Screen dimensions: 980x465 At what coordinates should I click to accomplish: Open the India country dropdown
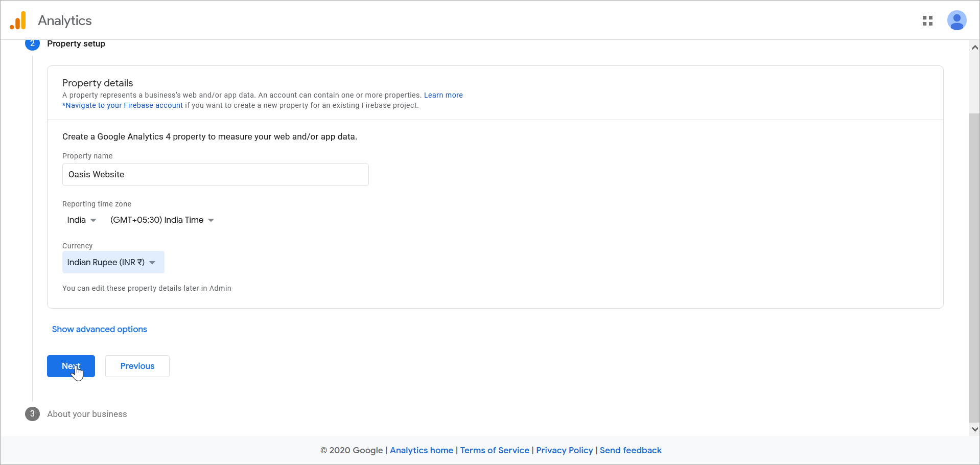pyautogui.click(x=82, y=220)
